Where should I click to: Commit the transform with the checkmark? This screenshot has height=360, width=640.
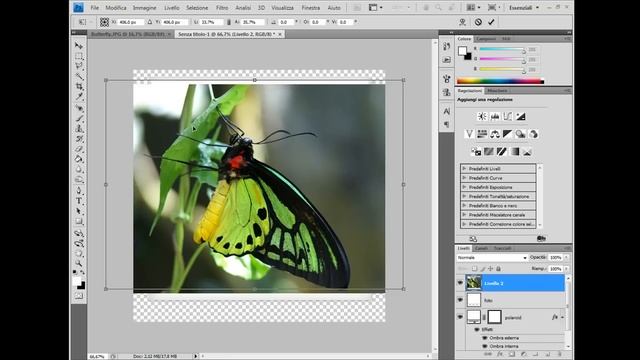click(491, 22)
